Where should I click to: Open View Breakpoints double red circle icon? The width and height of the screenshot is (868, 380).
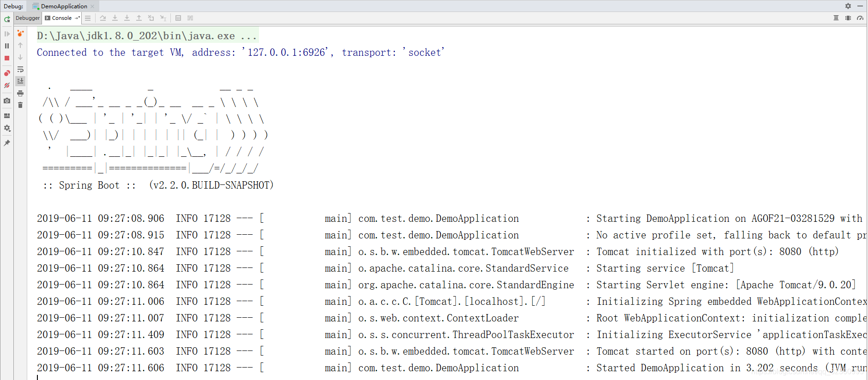point(7,73)
